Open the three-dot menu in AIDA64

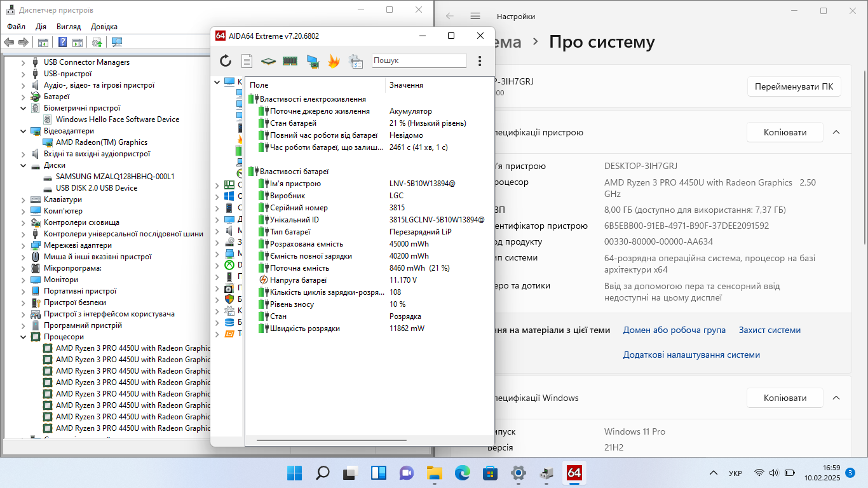[480, 61]
